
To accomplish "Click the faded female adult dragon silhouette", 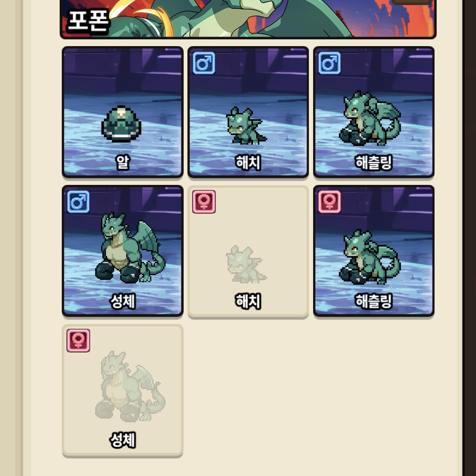I will [x=130, y=386].
